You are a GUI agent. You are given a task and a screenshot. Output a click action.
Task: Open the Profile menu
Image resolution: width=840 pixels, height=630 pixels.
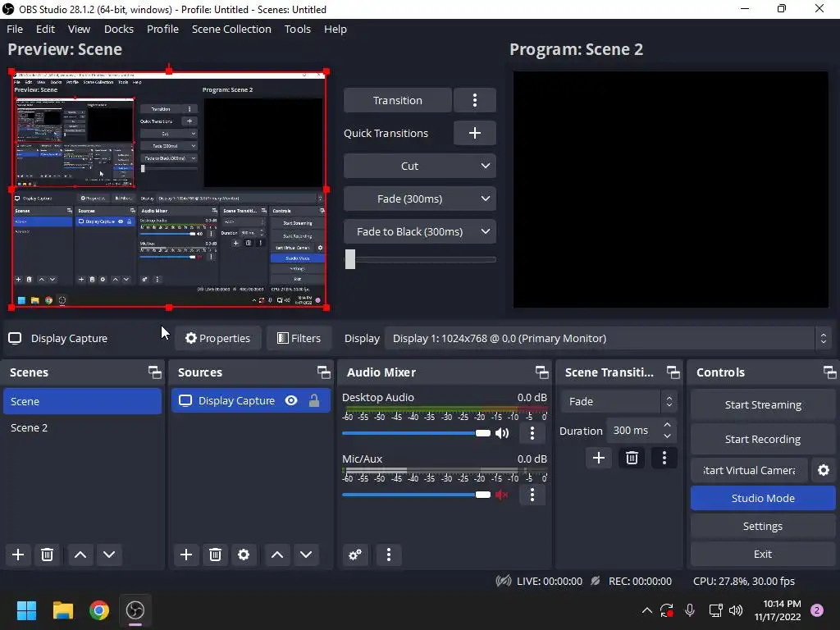(x=163, y=29)
